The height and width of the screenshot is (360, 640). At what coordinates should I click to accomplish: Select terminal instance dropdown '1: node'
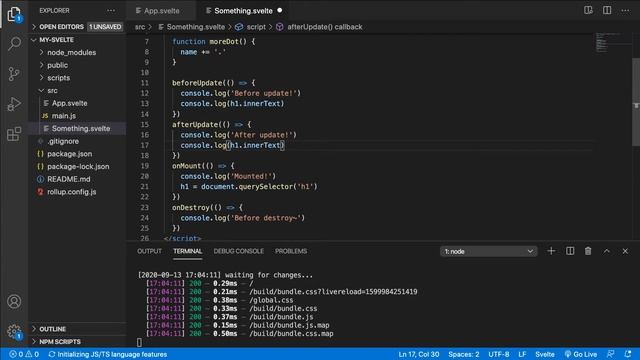(x=489, y=251)
